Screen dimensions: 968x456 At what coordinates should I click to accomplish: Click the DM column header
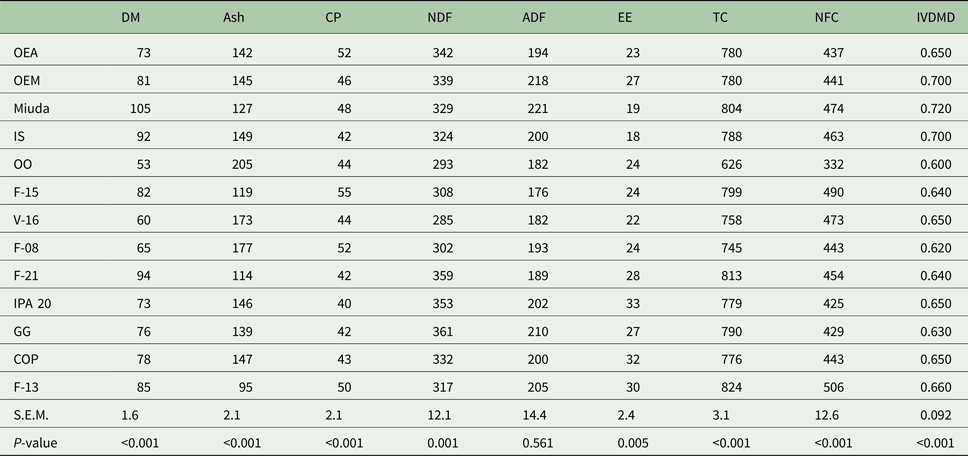click(131, 18)
